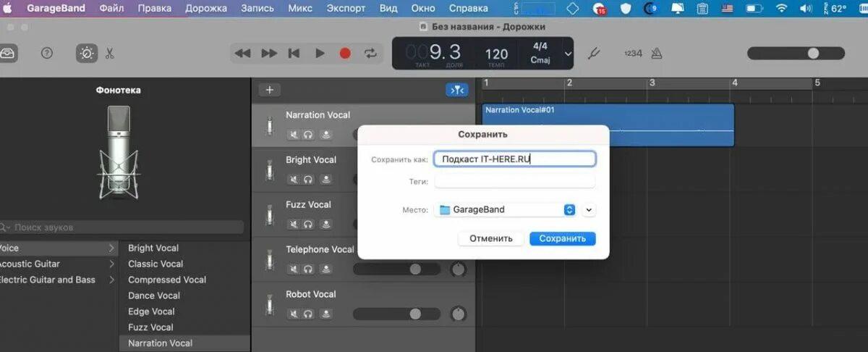This screenshot has width=868, height=352.
Task: Expand Electric Guitar and Bass category
Action: click(x=58, y=280)
